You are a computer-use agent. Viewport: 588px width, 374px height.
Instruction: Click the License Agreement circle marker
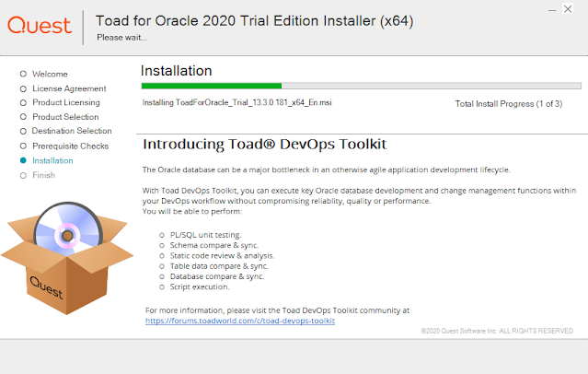tap(23, 88)
